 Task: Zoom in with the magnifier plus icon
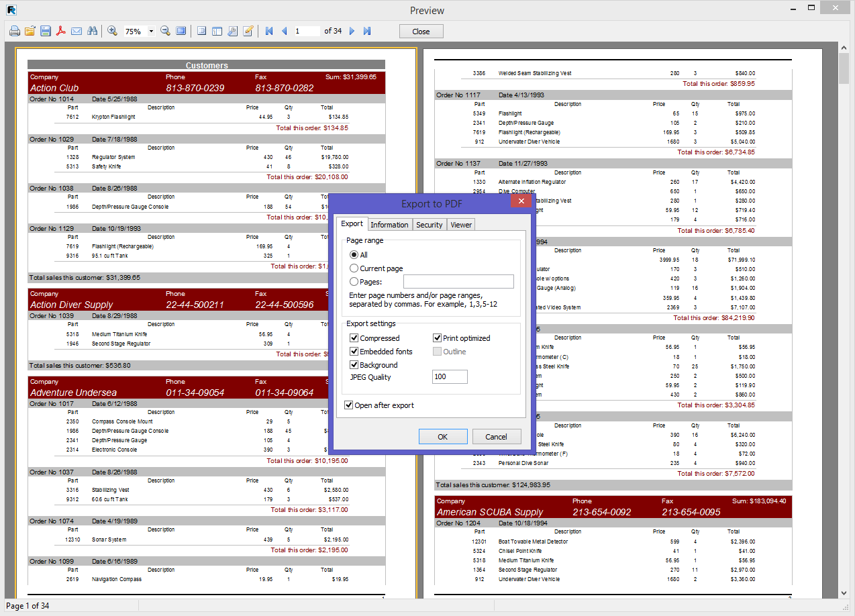[x=113, y=31]
